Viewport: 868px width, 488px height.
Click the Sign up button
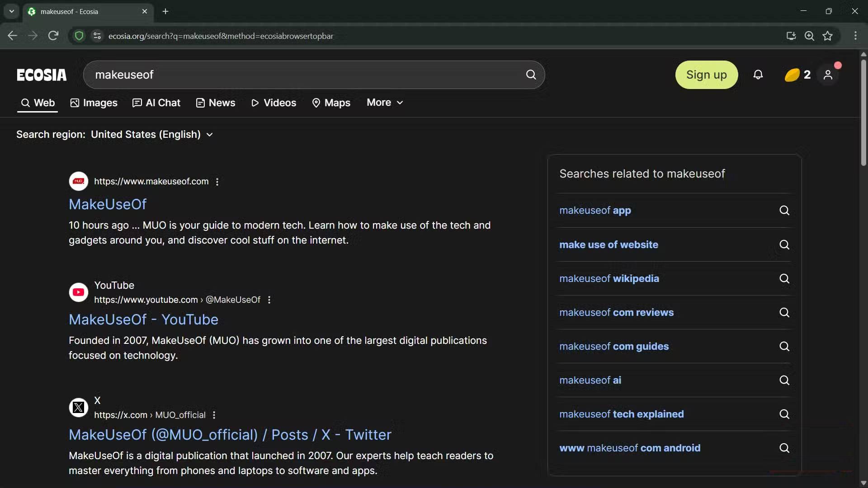pos(706,75)
